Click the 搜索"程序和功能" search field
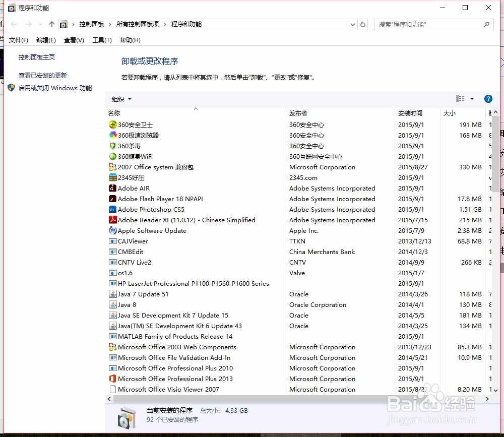 433,24
